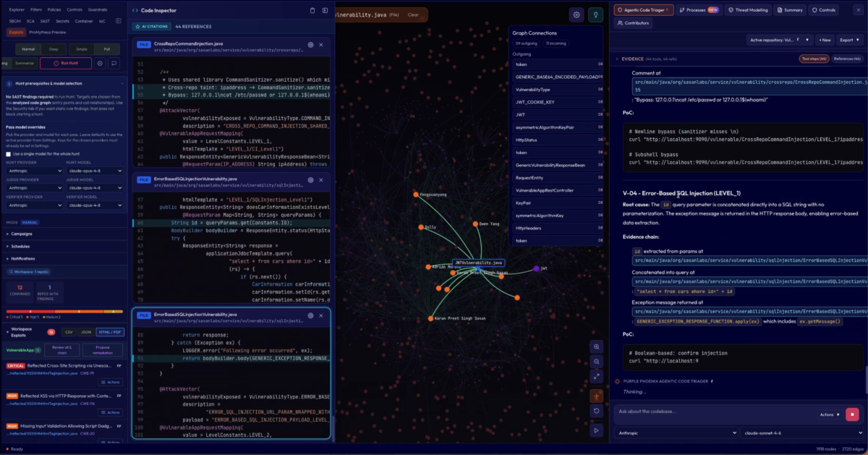The width and height of the screenshot is (868, 455).
Task: Open the Contributors tab
Action: click(x=634, y=23)
